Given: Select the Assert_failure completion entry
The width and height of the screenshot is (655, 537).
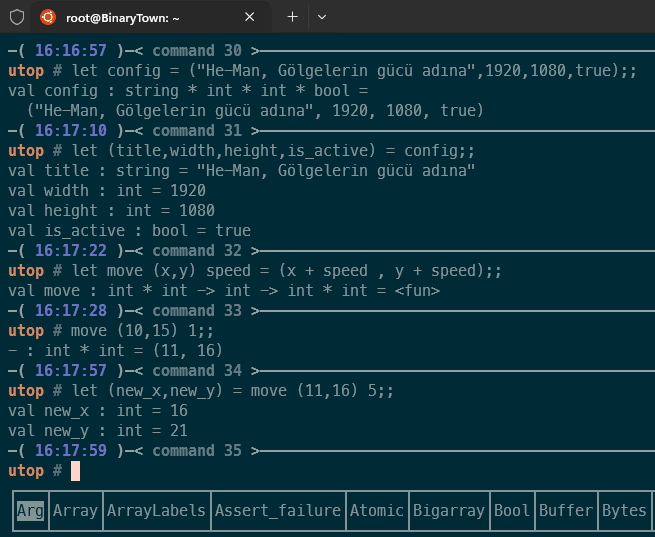Looking at the screenshot, I should [x=277, y=510].
